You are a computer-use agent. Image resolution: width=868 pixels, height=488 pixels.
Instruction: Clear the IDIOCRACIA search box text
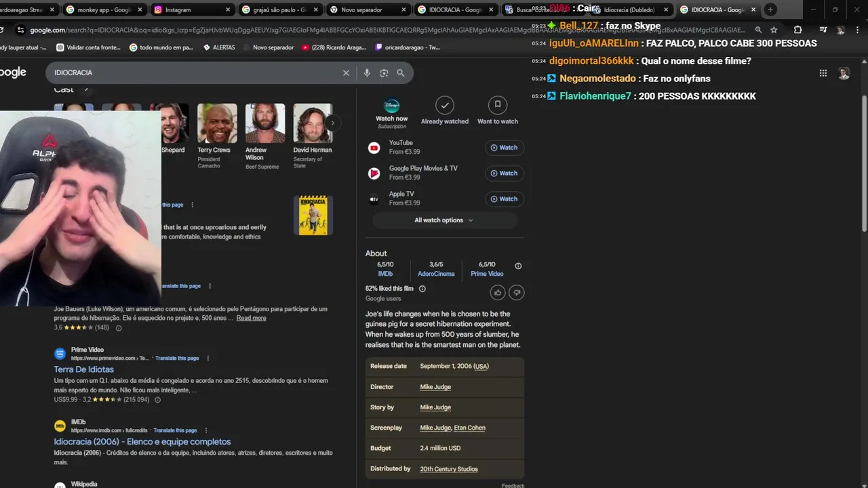click(346, 73)
